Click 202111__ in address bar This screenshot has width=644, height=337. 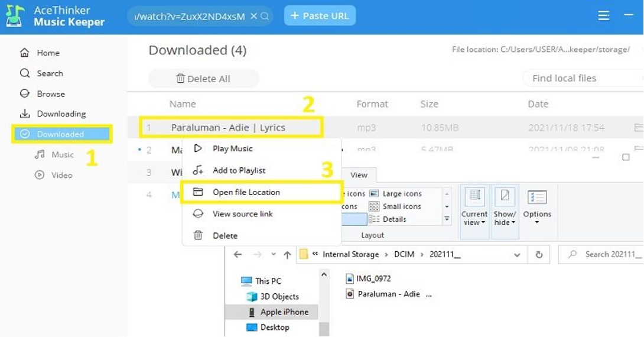(x=445, y=254)
